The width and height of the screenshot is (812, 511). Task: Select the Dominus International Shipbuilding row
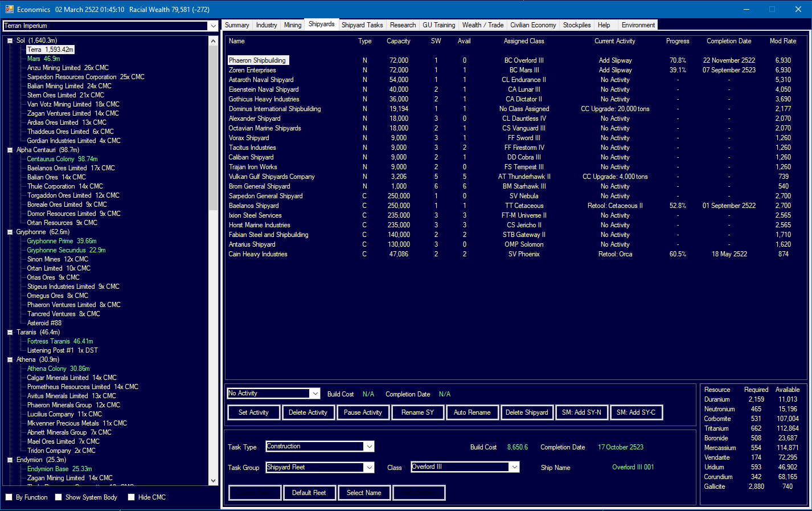[x=515, y=109]
